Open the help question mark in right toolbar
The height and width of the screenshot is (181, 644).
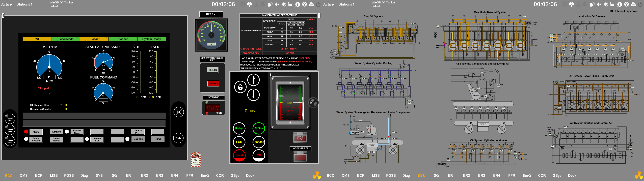click(627, 4)
